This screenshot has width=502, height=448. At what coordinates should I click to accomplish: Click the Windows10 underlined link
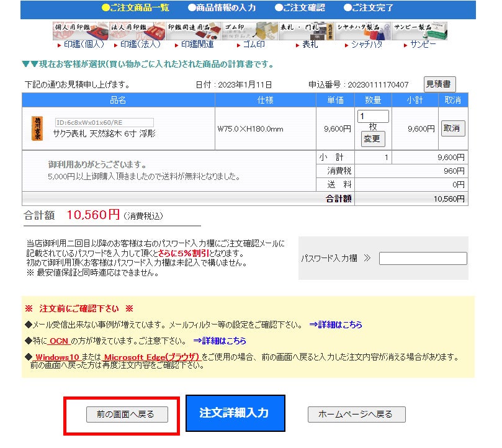click(x=56, y=357)
